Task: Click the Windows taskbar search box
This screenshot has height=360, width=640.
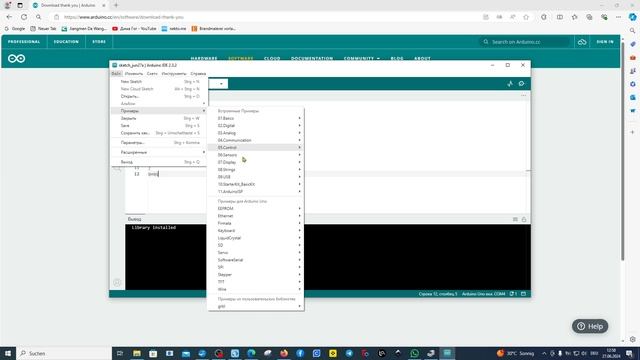Action: coord(64,353)
